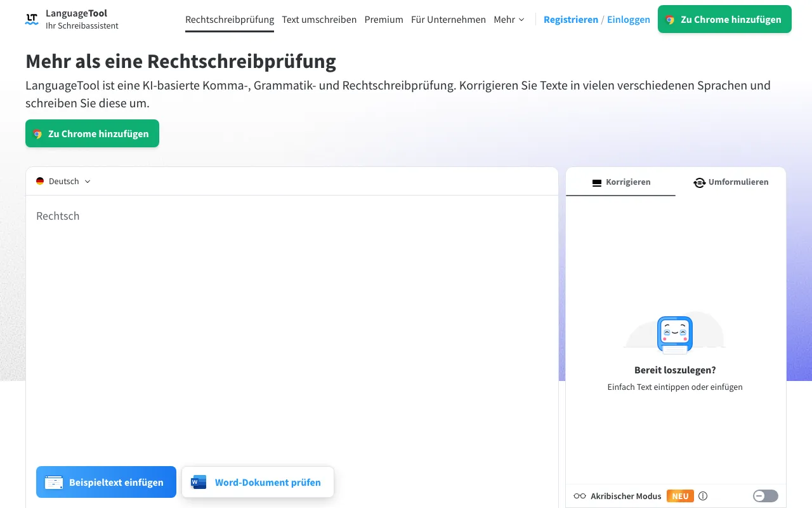812x508 pixels.
Task: Insert sample text with Beispieltext einfügen
Action: tap(106, 482)
